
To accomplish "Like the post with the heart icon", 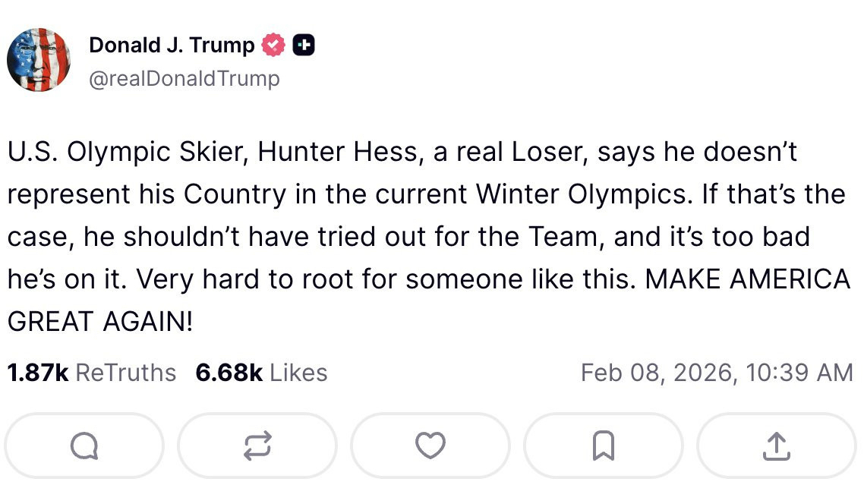I will pyautogui.click(x=430, y=446).
